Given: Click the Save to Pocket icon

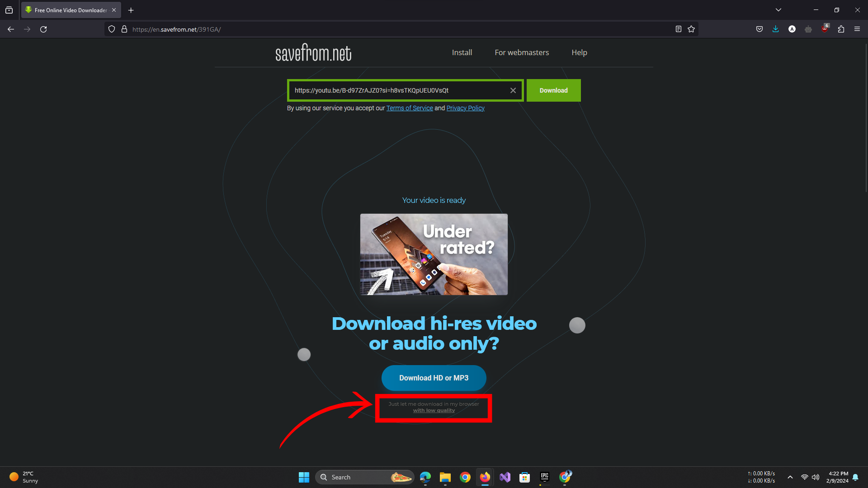Looking at the screenshot, I should [759, 29].
